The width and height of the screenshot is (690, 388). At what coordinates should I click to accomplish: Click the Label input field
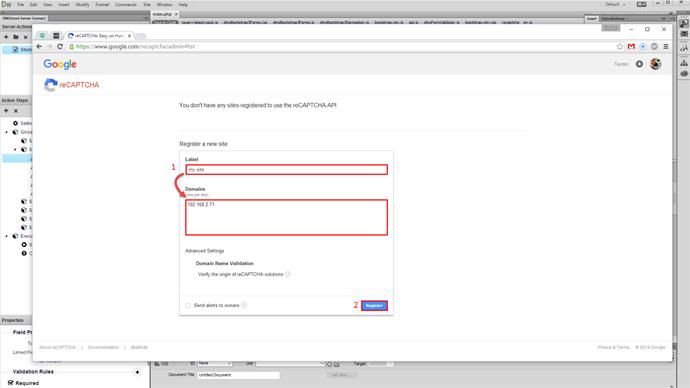[286, 169]
